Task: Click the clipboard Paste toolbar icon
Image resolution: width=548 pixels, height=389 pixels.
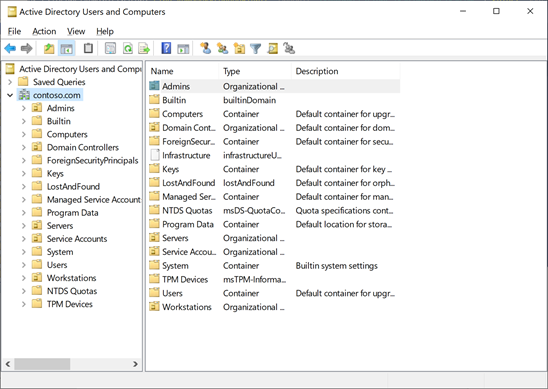Action: click(88, 48)
